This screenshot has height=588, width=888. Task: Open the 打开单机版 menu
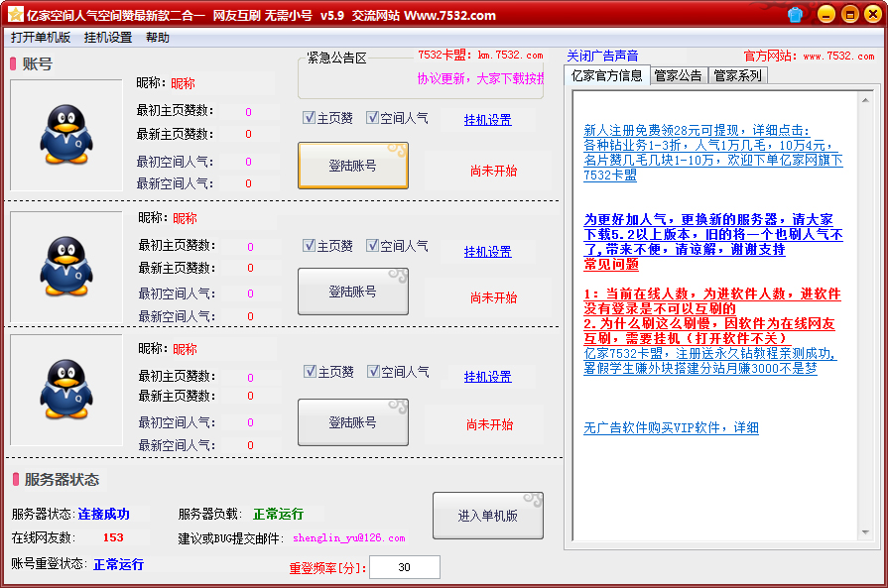click(41, 38)
